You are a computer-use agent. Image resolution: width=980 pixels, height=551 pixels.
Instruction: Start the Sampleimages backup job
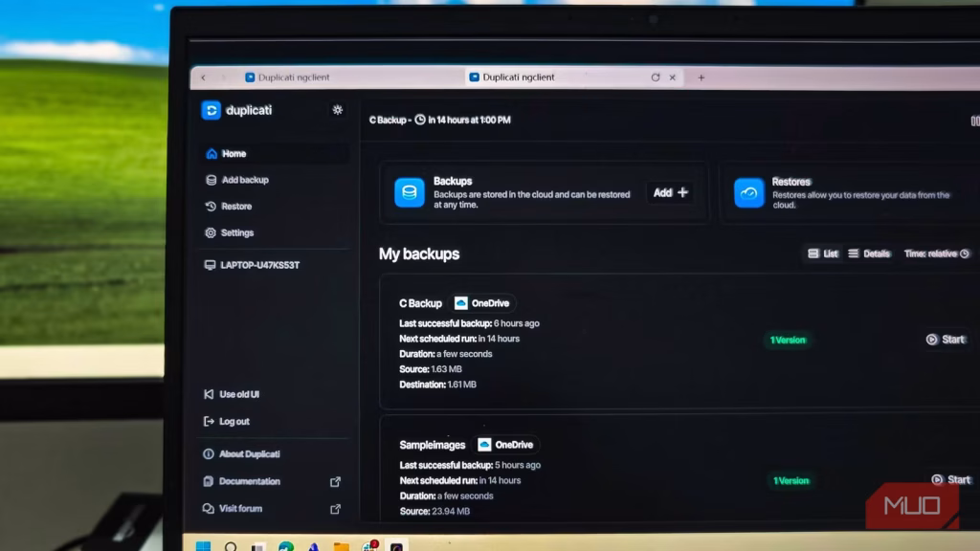(x=950, y=479)
